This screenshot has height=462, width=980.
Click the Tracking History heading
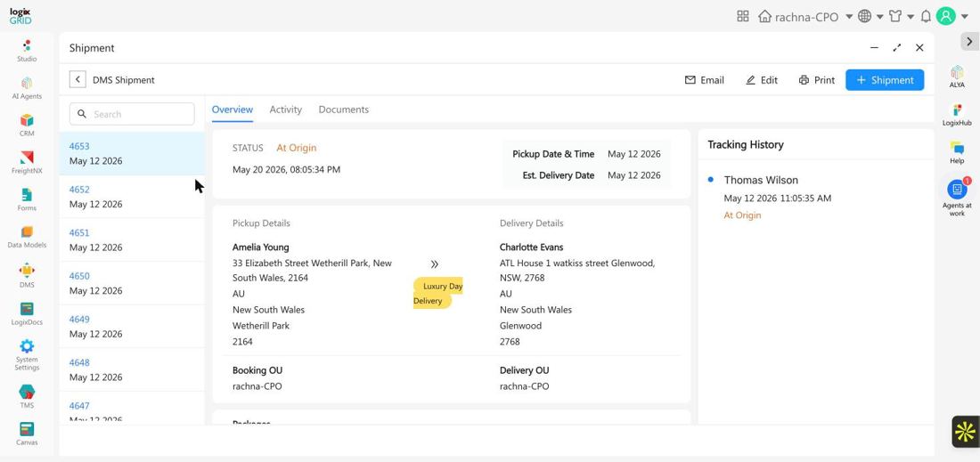coord(745,144)
